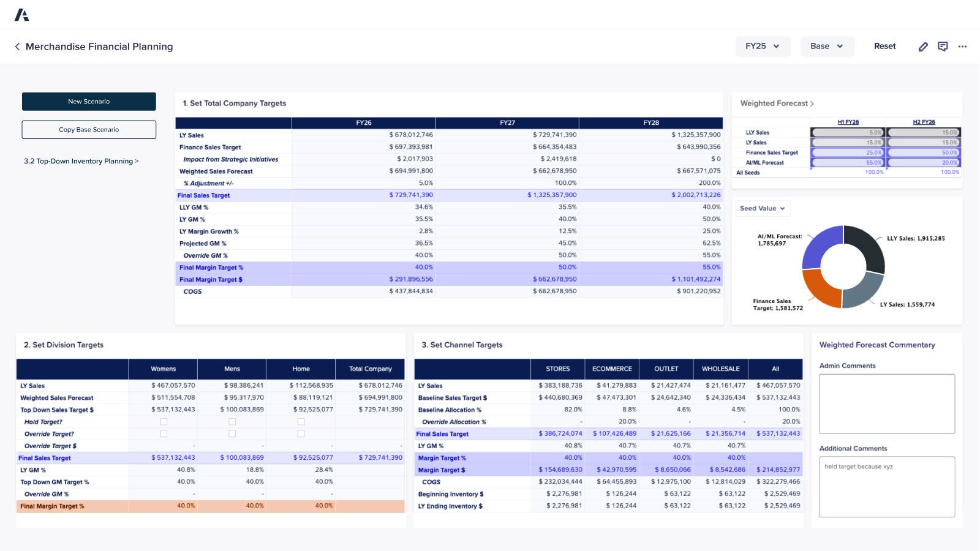Click the back chevron next to Merchandise Financial Planning

17,46
